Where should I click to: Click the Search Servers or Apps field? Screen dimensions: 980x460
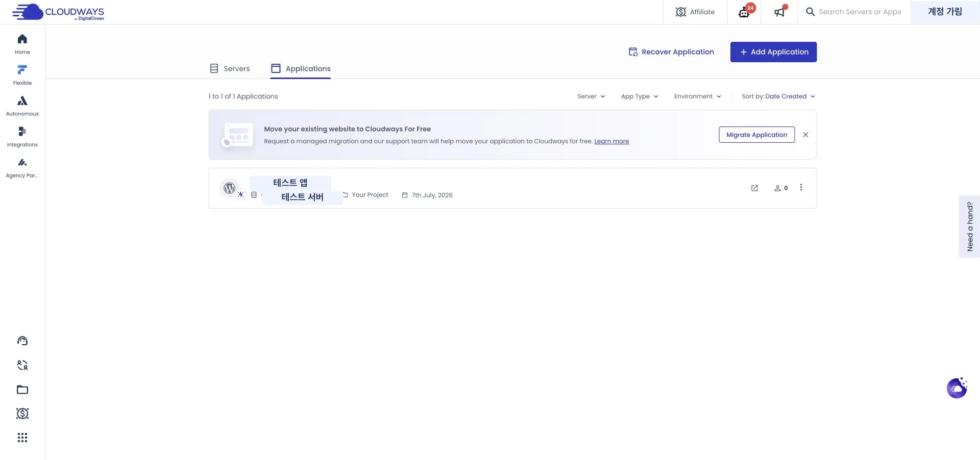click(860, 12)
